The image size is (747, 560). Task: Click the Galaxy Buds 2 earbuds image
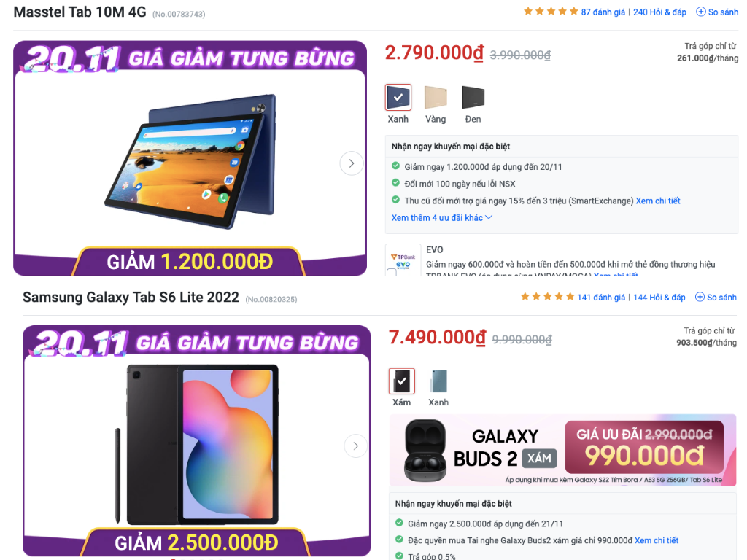pos(425,451)
